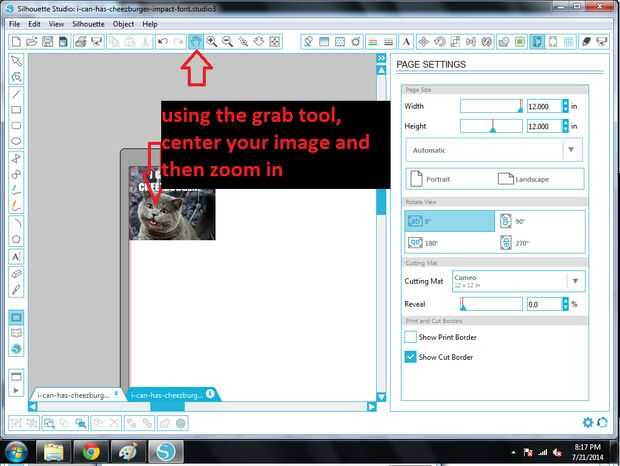Collapse the Page Settings panel with the double-arrow

(x=381, y=58)
